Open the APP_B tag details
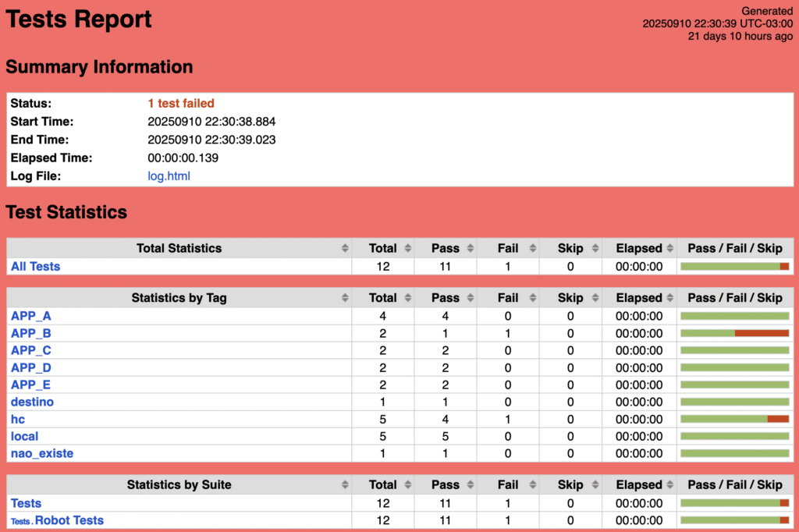The image size is (799, 532). tap(31, 333)
